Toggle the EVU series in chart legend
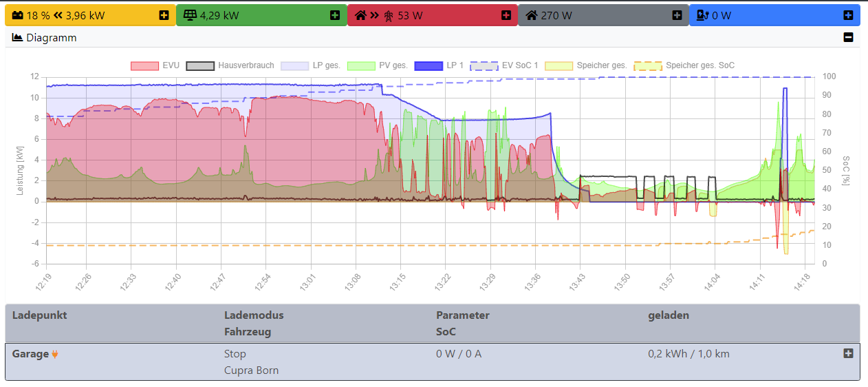The height and width of the screenshot is (387, 868). [155, 65]
